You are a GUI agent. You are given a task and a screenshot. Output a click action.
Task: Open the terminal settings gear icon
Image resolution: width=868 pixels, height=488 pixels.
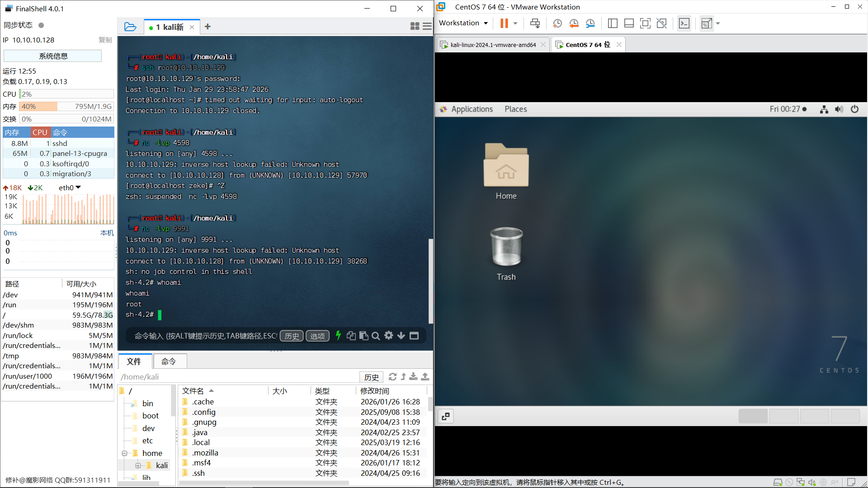pos(388,336)
